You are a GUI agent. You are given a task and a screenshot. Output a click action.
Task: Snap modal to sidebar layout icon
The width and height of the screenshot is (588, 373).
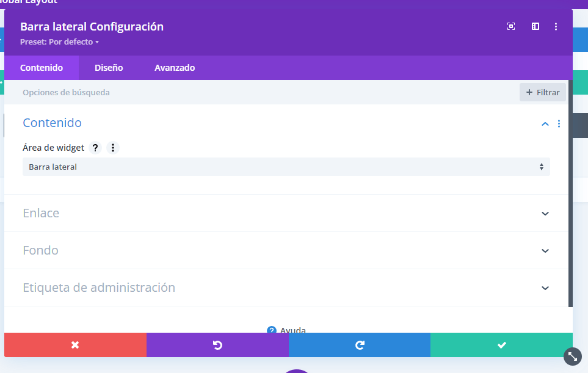tap(535, 26)
